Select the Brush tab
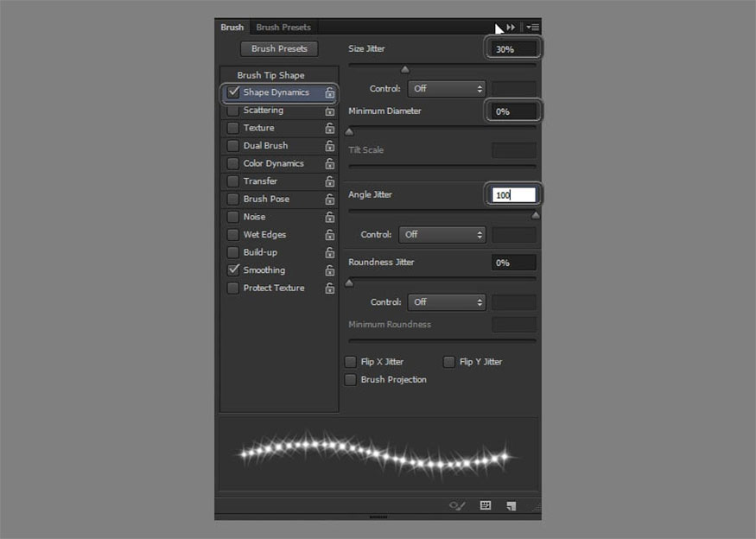This screenshot has width=756, height=539. pos(232,28)
